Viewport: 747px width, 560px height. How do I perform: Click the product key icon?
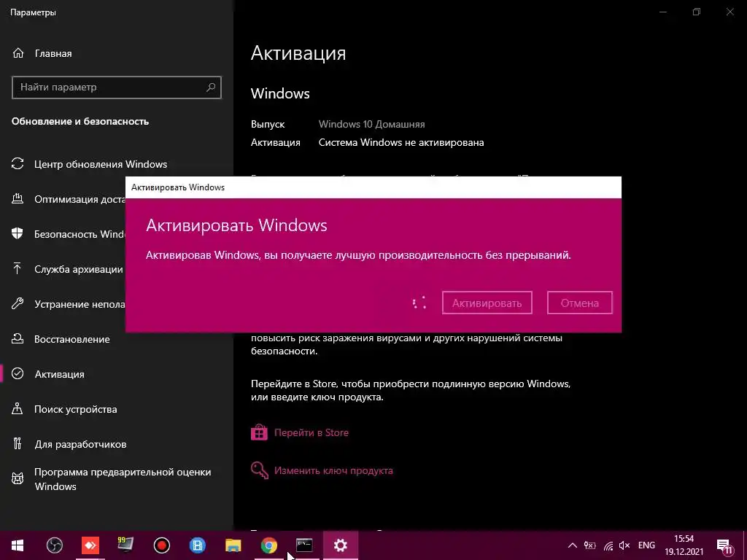pyautogui.click(x=260, y=470)
